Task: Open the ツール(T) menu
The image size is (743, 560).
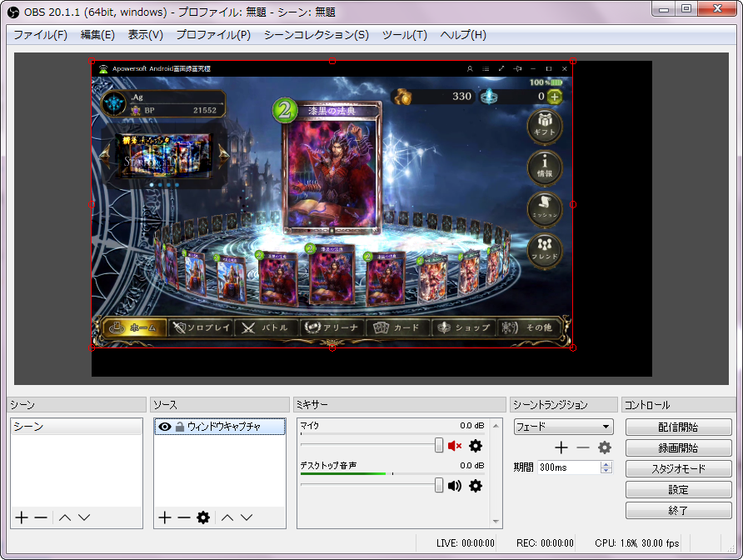Action: [404, 35]
